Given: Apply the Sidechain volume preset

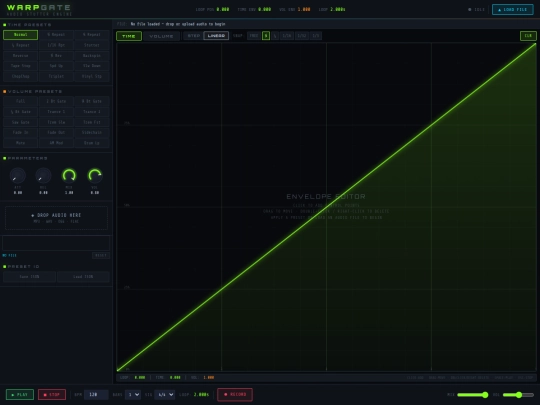Looking at the screenshot, I should point(92,132).
